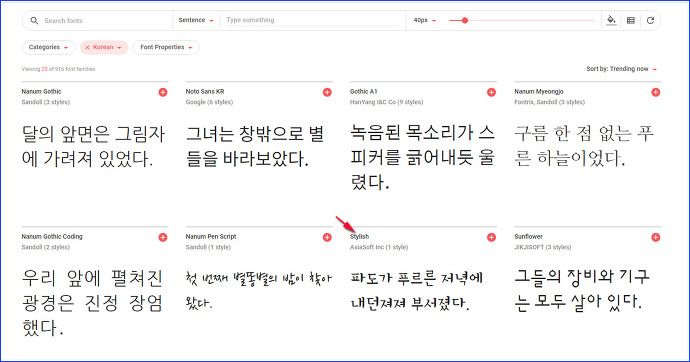Click the Nanum Pen Script handwriting sample
The height and width of the screenshot is (362, 690).
pos(259,290)
